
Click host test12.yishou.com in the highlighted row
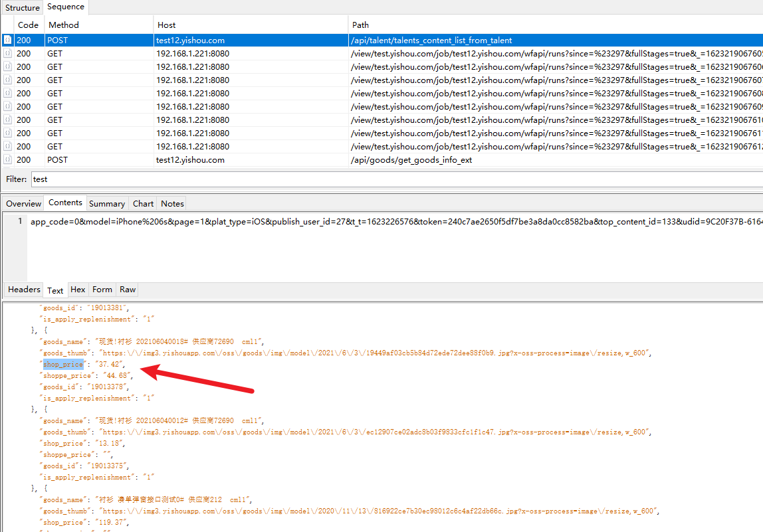(x=190, y=40)
